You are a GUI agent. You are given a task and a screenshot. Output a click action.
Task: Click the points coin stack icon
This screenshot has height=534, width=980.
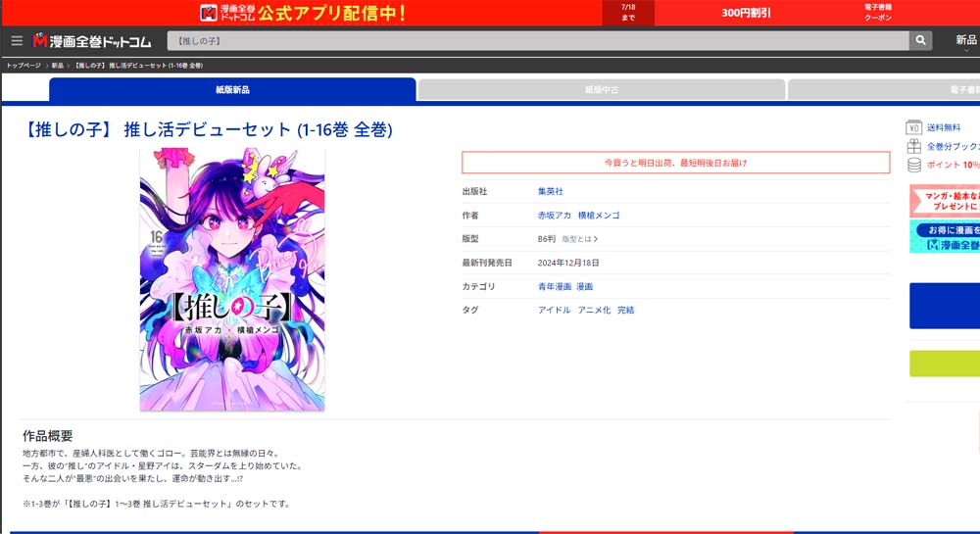(913, 165)
